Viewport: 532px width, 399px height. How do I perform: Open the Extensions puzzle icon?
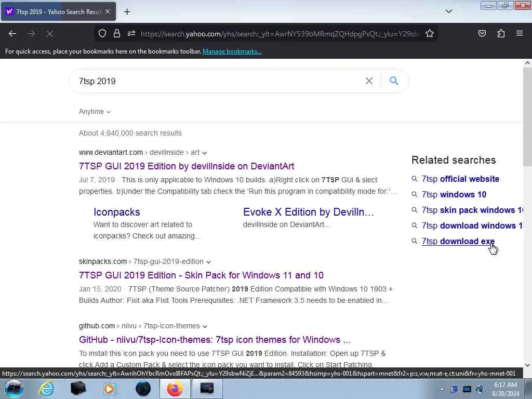(x=501, y=34)
